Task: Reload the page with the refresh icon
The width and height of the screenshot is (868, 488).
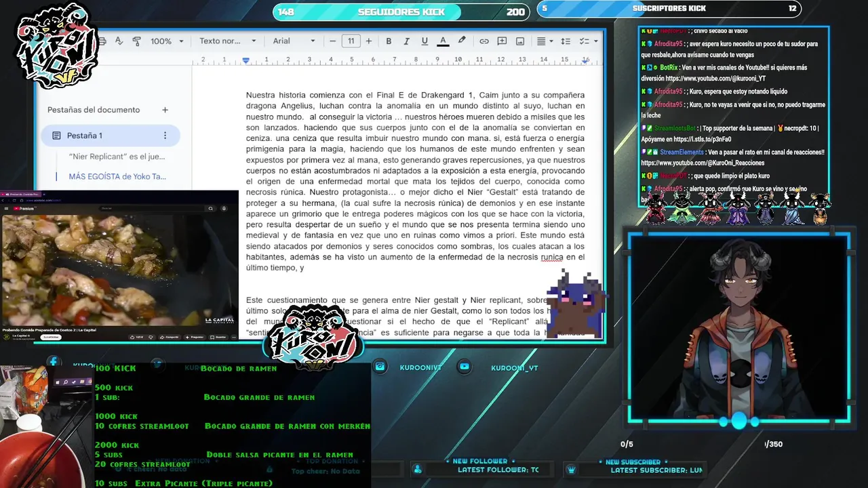Action: coord(14,201)
